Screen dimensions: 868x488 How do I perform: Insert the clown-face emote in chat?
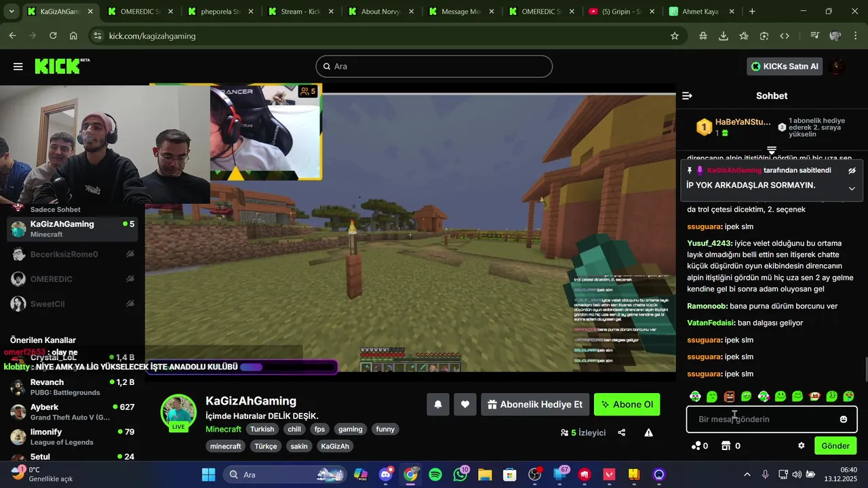[x=695, y=396]
